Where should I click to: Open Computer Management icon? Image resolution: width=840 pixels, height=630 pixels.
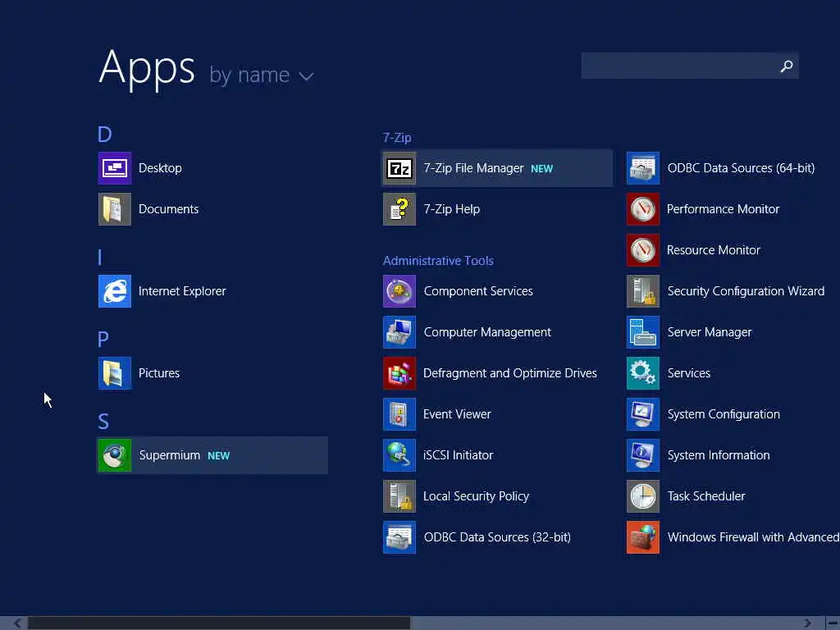(399, 332)
